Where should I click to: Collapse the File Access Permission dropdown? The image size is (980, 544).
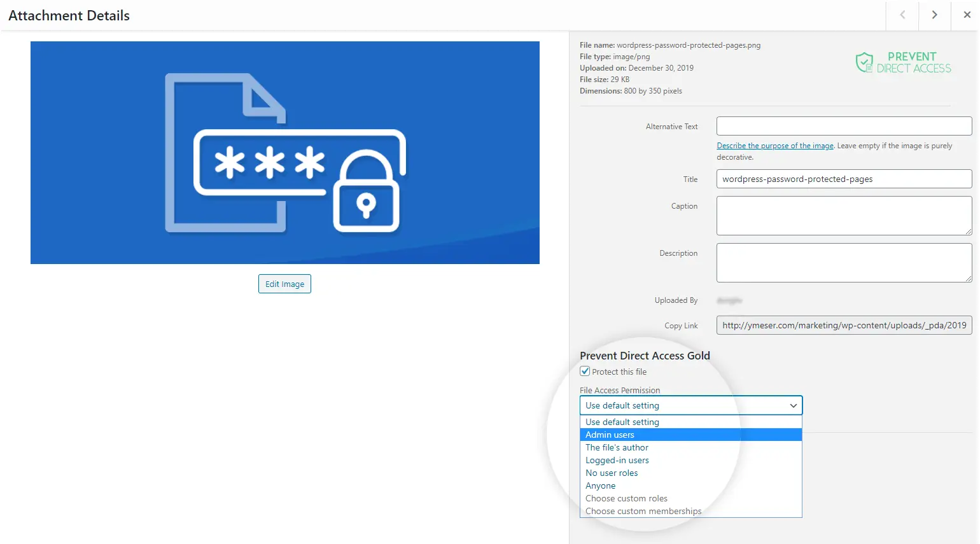click(691, 405)
